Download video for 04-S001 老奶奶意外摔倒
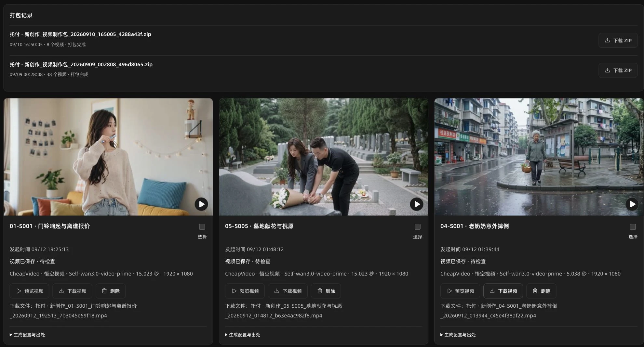The height and width of the screenshot is (347, 644). (503, 291)
